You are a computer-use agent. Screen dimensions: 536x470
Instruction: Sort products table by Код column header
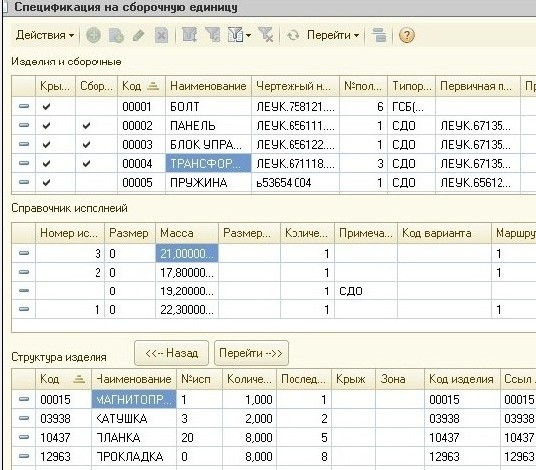(141, 86)
